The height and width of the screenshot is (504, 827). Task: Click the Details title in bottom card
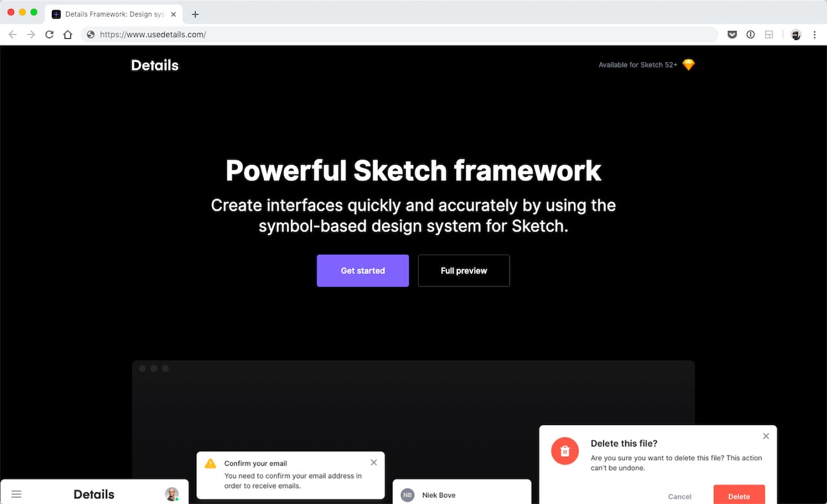coord(94,494)
